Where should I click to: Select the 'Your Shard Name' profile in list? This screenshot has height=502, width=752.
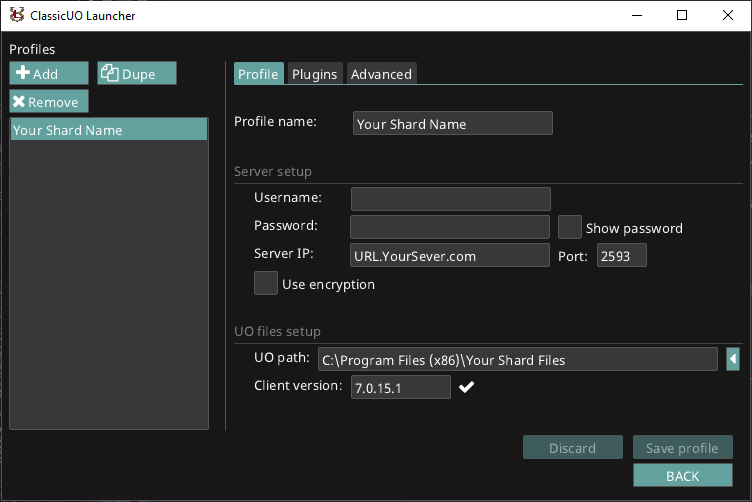coord(109,129)
